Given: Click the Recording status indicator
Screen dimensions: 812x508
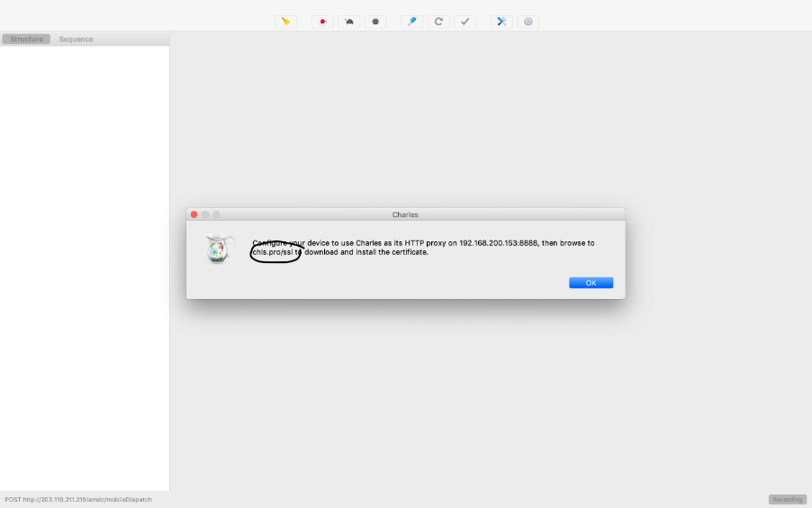Looking at the screenshot, I should (x=787, y=500).
